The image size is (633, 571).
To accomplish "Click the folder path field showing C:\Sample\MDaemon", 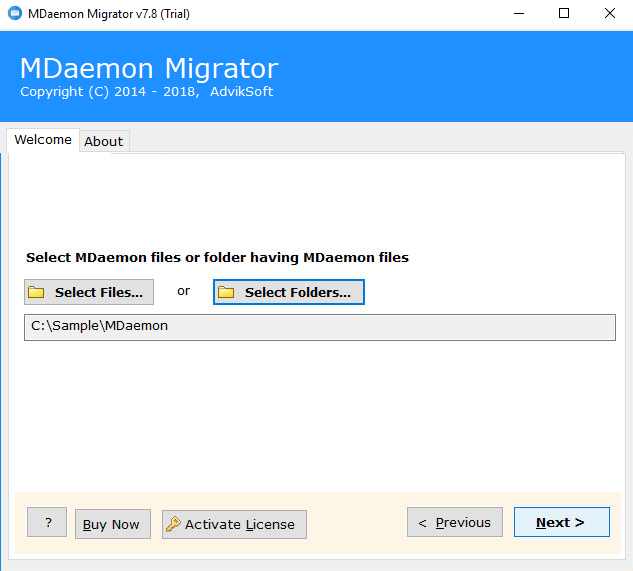I will coord(320,327).
